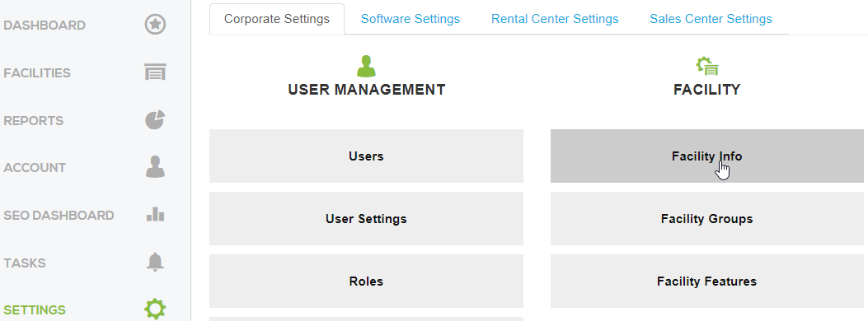Viewport: 868px width, 321px height.
Task: Open Tasks via the bell icon
Action: (155, 262)
